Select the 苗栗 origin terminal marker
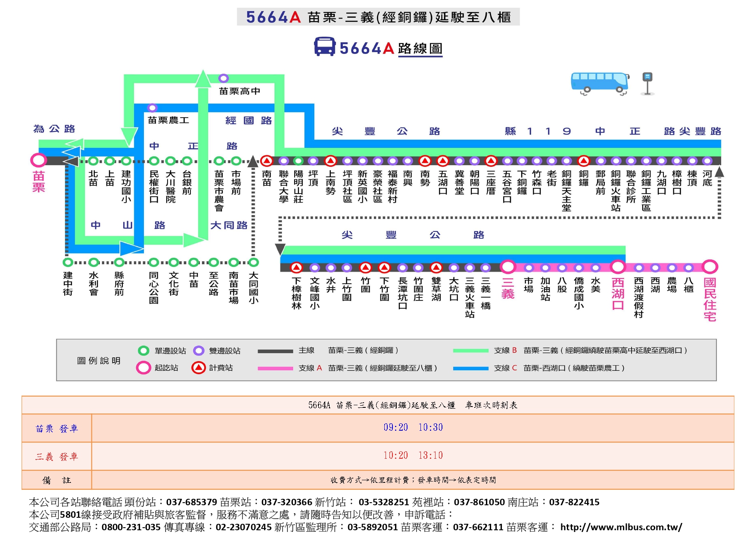Image resolution: width=756 pixels, height=535 pixels. (x=39, y=160)
